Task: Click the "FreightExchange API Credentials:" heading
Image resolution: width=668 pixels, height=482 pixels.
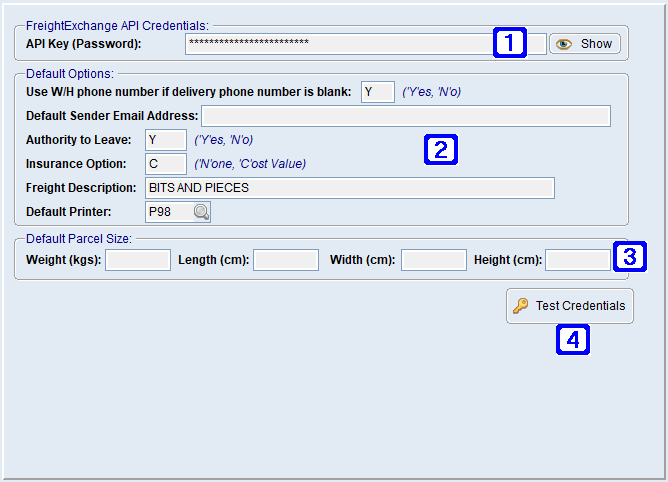Action: 118,26
